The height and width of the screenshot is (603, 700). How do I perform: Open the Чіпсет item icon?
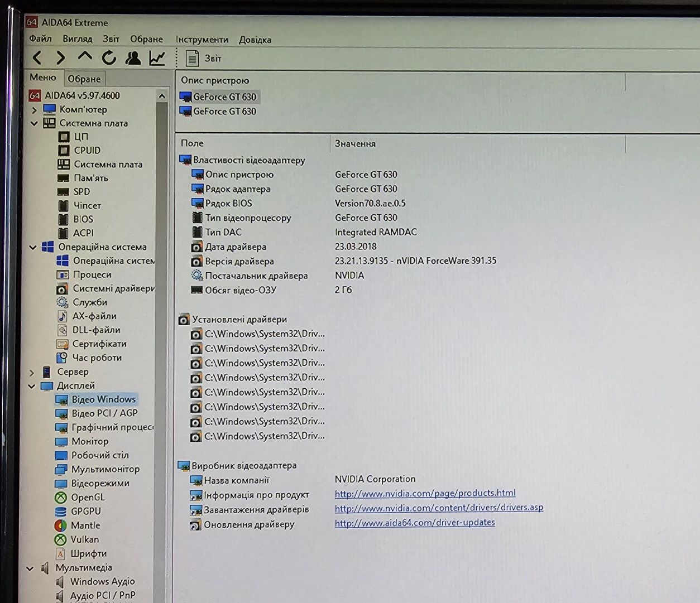(x=64, y=206)
